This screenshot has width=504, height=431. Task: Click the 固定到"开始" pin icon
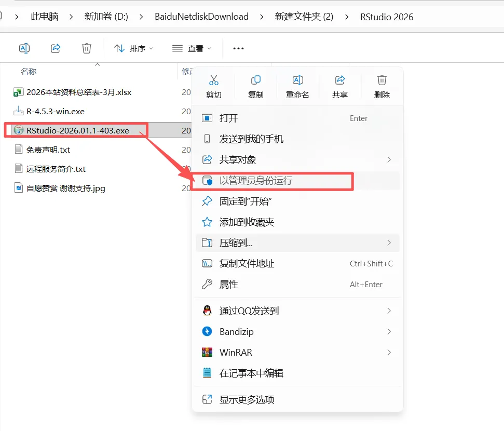(207, 201)
